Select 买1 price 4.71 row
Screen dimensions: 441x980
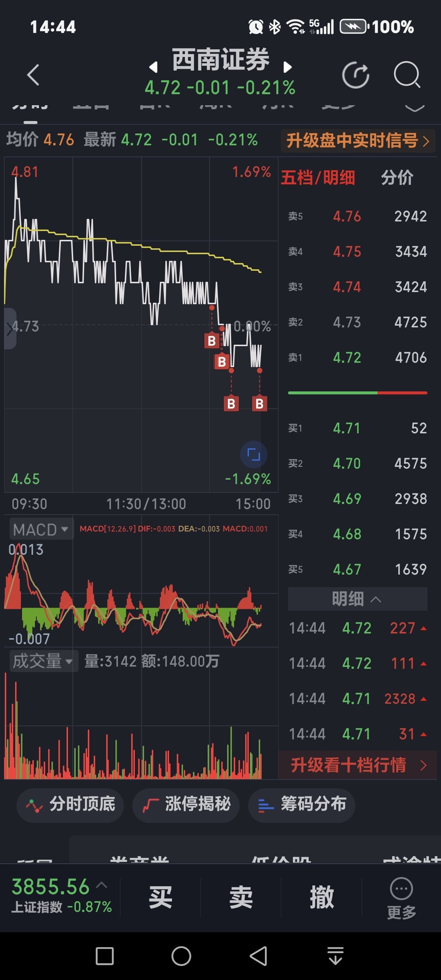pos(357,428)
